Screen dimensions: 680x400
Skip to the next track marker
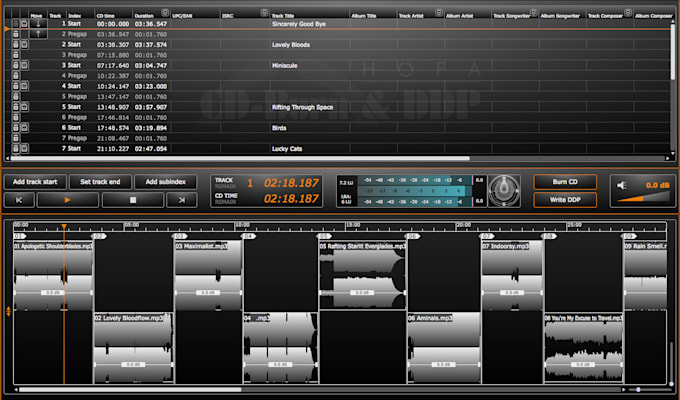coord(180,200)
